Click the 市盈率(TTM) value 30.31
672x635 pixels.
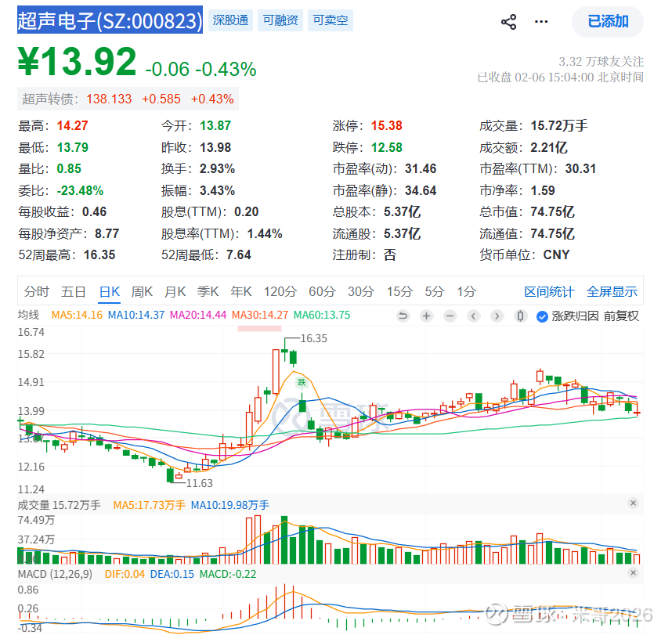tap(580, 169)
